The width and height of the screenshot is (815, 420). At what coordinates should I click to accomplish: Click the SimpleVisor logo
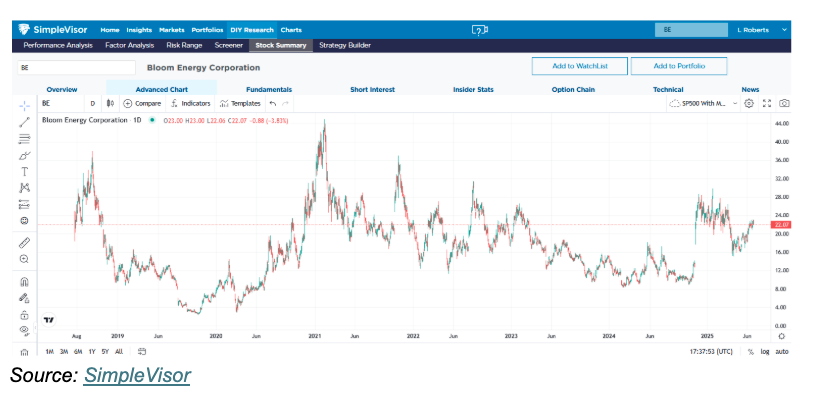53,30
